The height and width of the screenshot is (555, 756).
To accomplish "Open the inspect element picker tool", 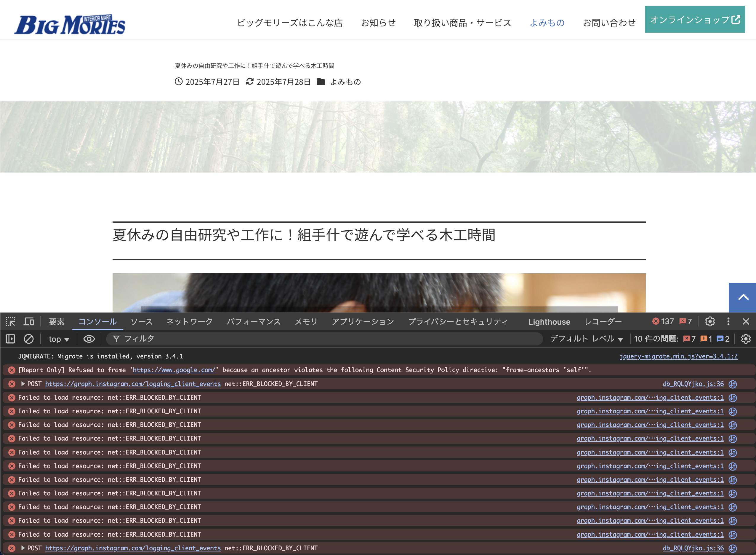I will (x=10, y=321).
